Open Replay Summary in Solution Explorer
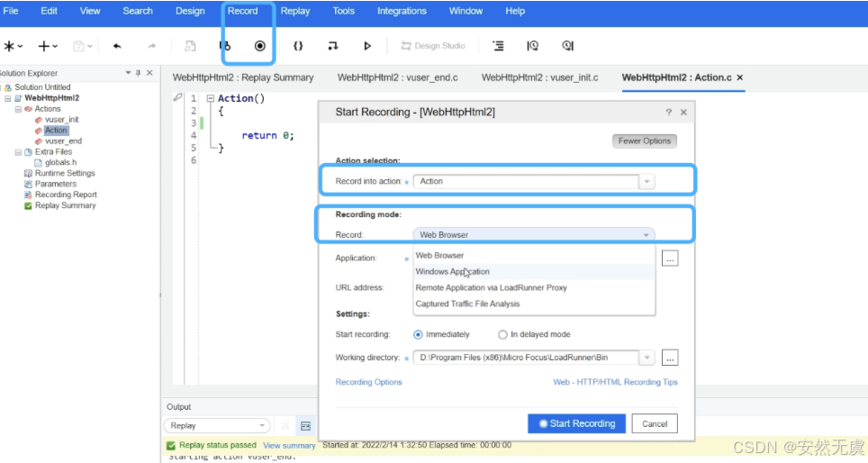The width and height of the screenshot is (868, 463). click(x=66, y=205)
